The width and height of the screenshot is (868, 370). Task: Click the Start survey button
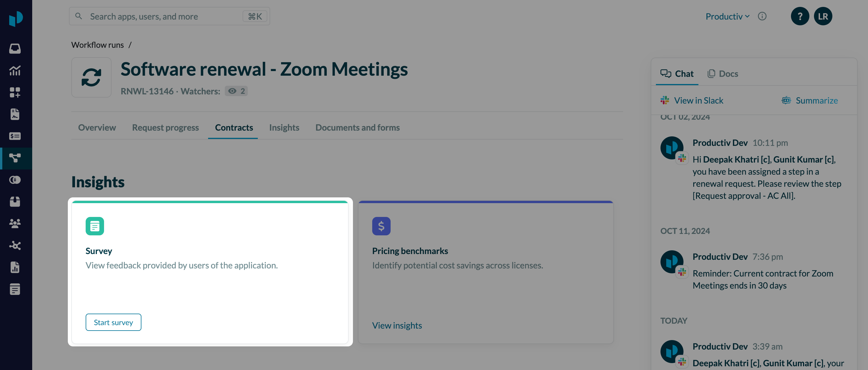pos(113,322)
